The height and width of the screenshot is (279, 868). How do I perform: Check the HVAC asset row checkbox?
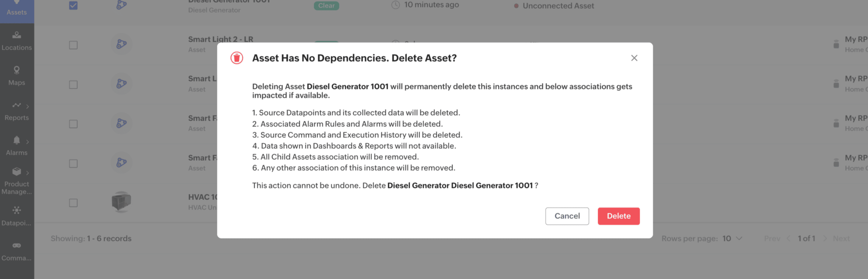tap(73, 203)
